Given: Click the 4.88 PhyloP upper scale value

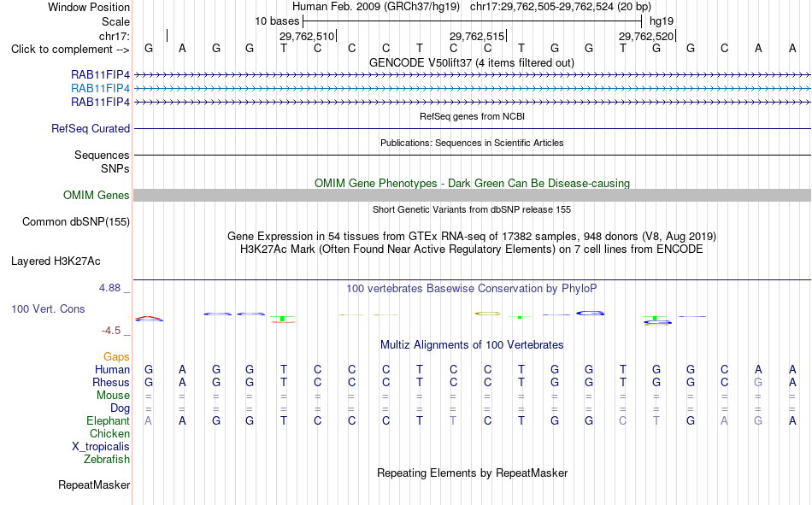Looking at the screenshot, I should [x=109, y=288].
